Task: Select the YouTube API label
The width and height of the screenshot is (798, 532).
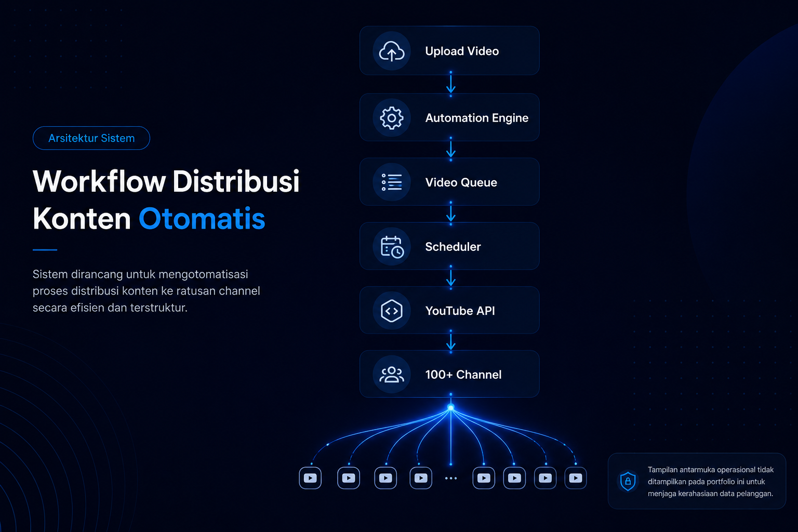Action: [x=460, y=311]
